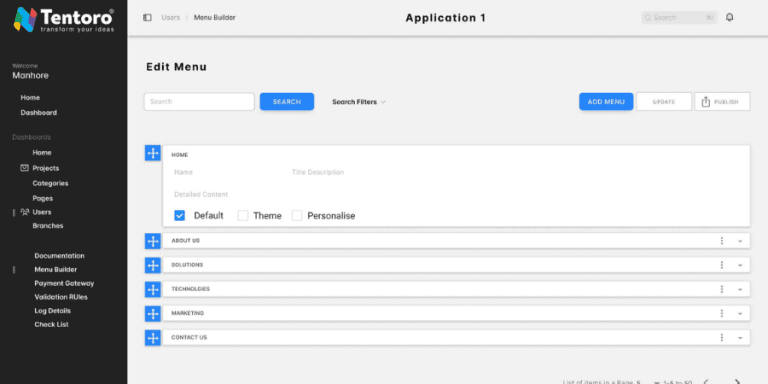
Task: Click the Menu Builder breadcrumb
Action: (215, 18)
